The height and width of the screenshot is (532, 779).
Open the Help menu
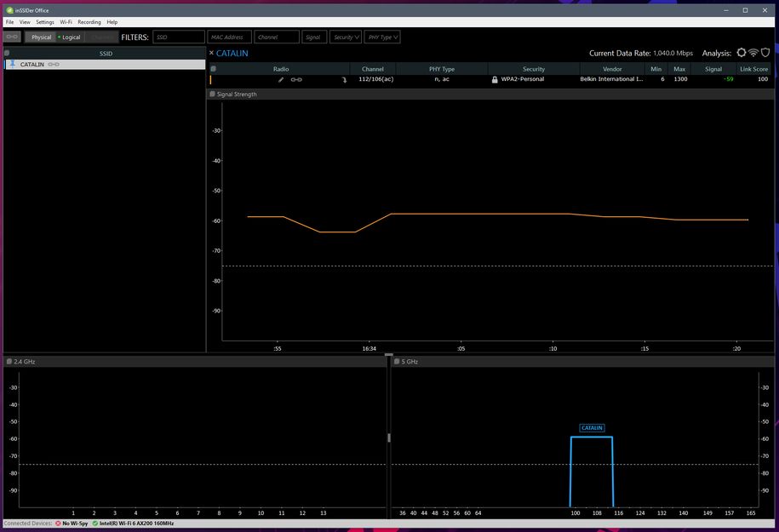[x=112, y=22]
